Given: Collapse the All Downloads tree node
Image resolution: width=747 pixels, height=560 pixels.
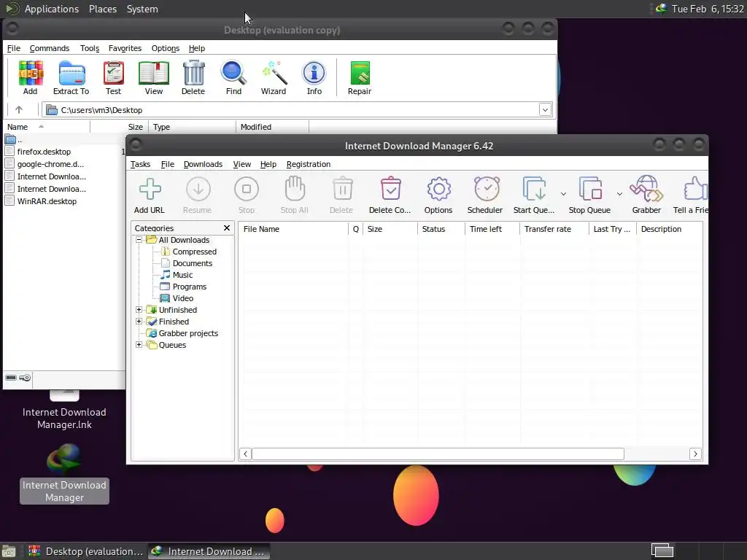Looking at the screenshot, I should 139,240.
